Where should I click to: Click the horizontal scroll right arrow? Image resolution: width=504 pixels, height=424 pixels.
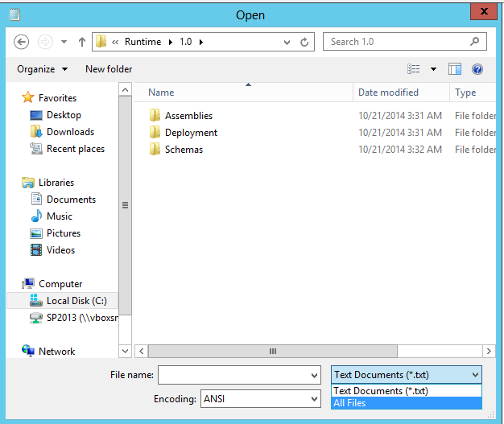[489, 351]
